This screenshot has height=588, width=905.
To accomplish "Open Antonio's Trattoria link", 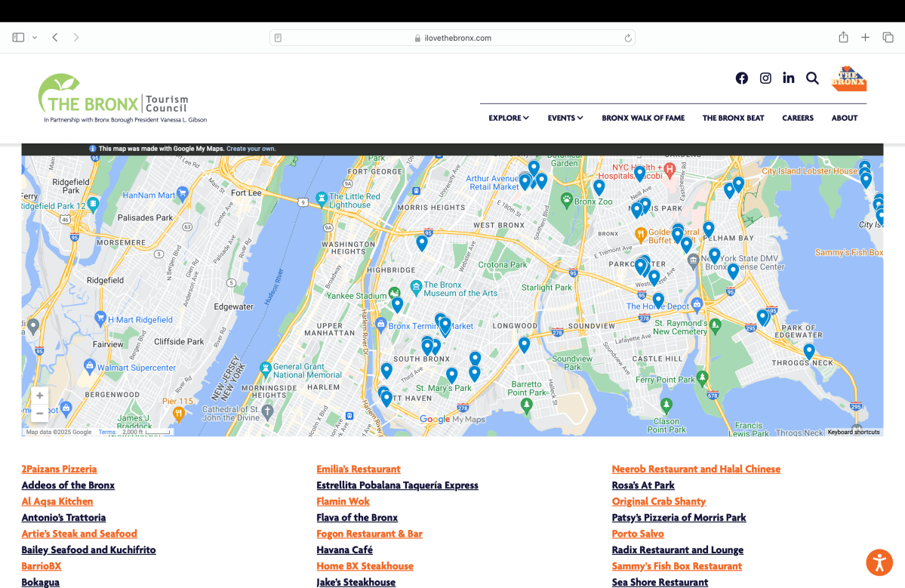I will [x=63, y=518].
